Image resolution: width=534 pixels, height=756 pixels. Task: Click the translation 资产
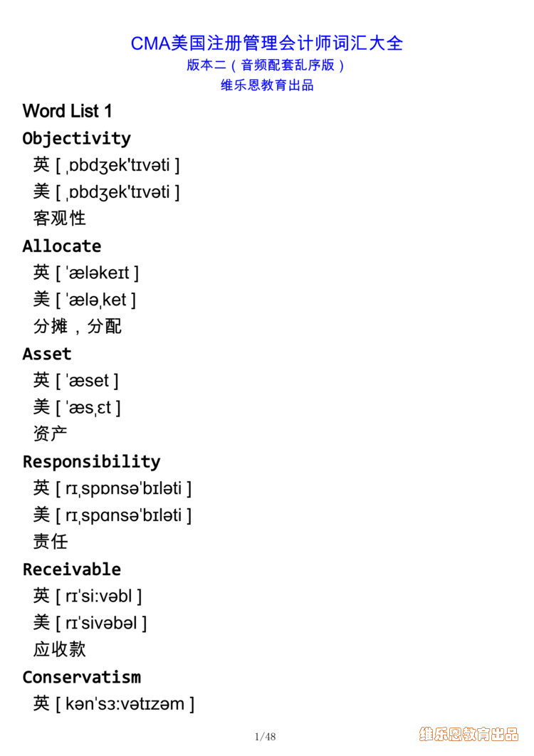pos(50,434)
